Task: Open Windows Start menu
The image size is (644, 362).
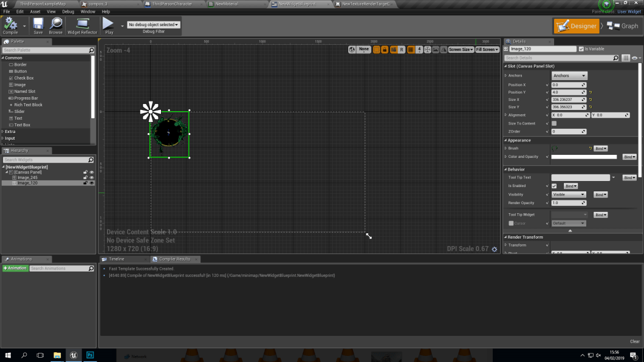Action: click(x=8, y=355)
